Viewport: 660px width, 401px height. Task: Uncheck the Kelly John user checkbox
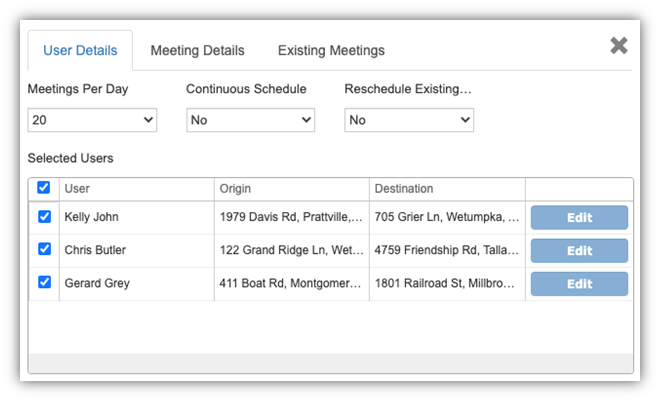point(43,217)
